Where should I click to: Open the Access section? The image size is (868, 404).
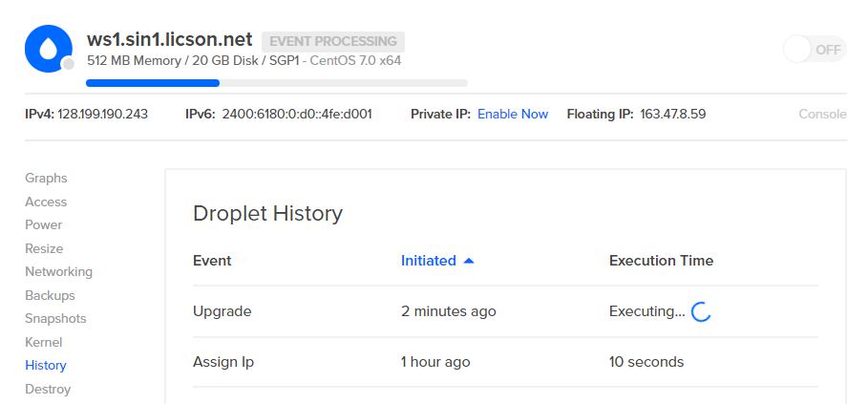[x=46, y=202]
